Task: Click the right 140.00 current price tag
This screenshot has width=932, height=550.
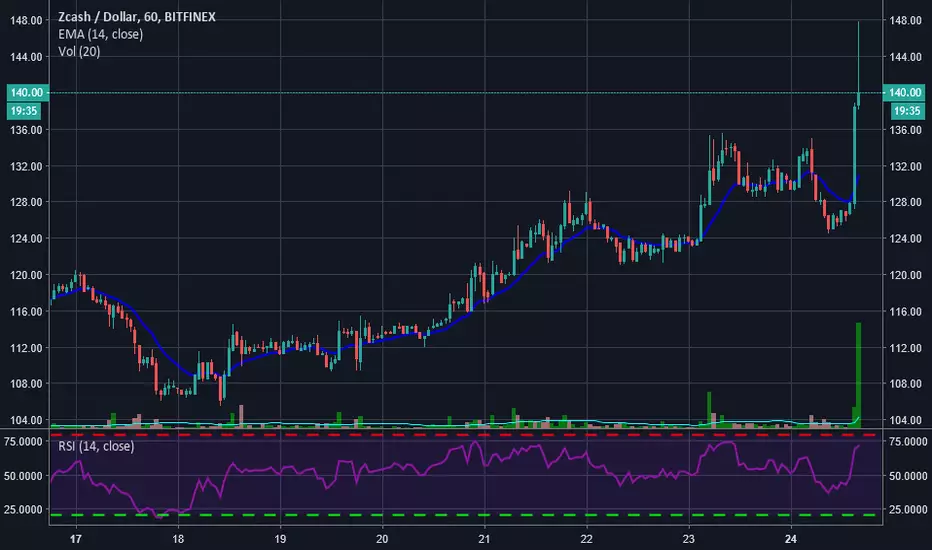Action: click(904, 92)
